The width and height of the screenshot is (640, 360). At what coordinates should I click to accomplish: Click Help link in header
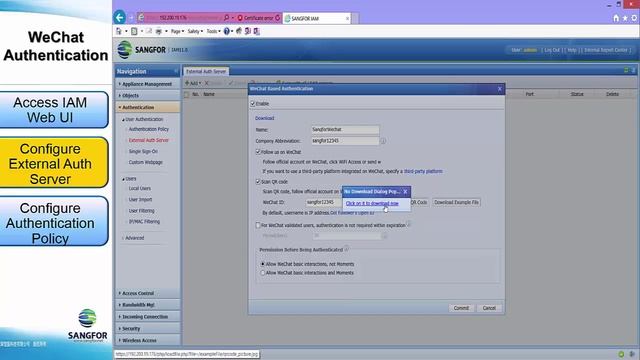[x=572, y=50]
